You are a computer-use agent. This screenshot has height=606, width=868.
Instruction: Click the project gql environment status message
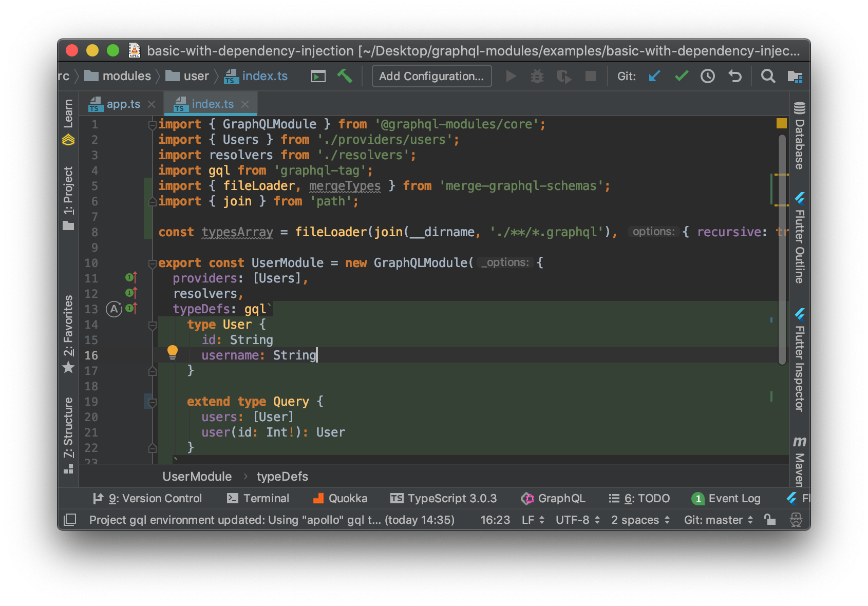(x=272, y=520)
